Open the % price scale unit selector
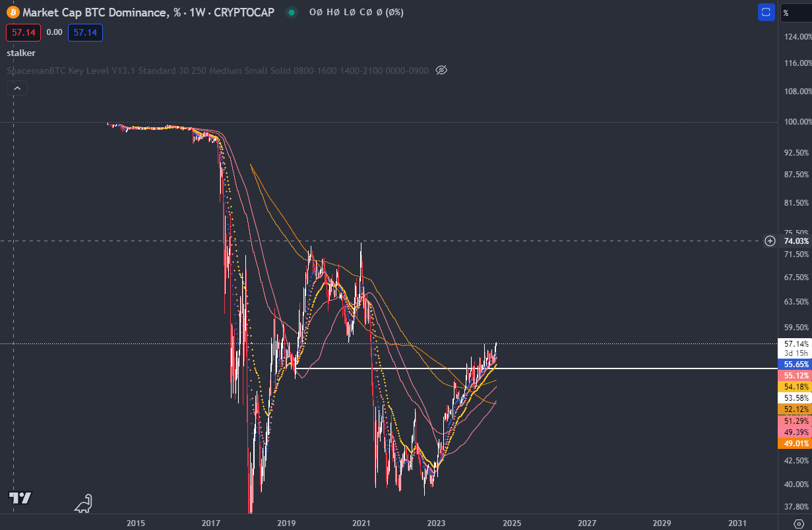 pyautogui.click(x=796, y=12)
